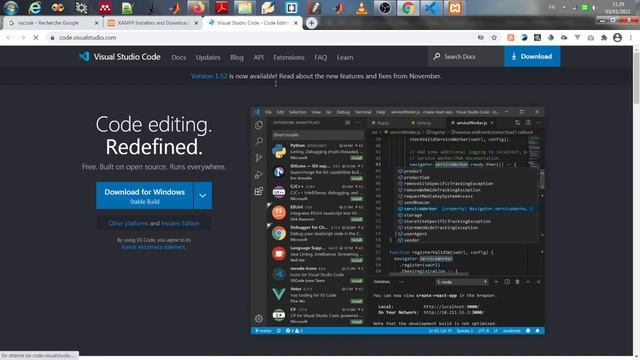640x360 pixels.
Task: Click the blue Download button in the header
Action: pos(532,56)
